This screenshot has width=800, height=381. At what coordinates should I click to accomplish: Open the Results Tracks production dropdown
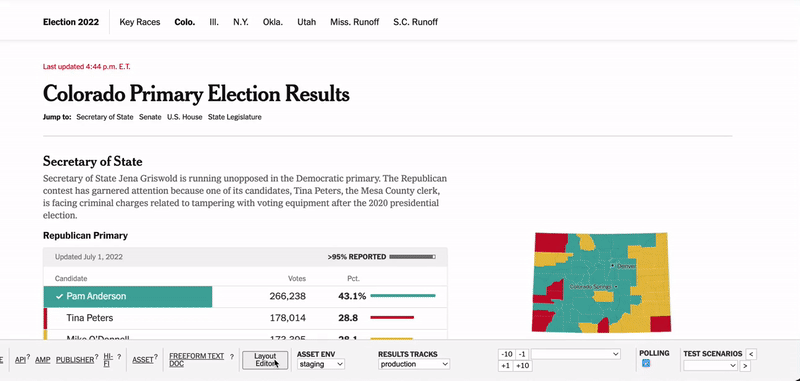pos(414,364)
